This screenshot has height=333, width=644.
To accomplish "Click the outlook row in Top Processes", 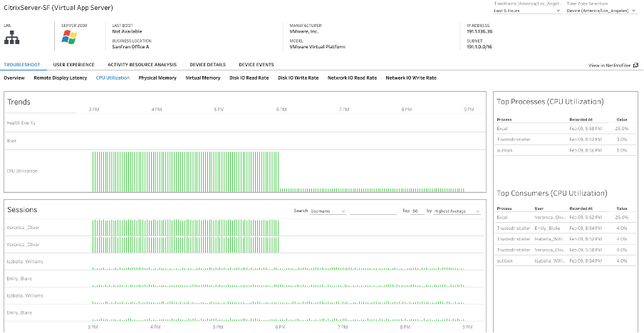I will [x=566, y=151].
